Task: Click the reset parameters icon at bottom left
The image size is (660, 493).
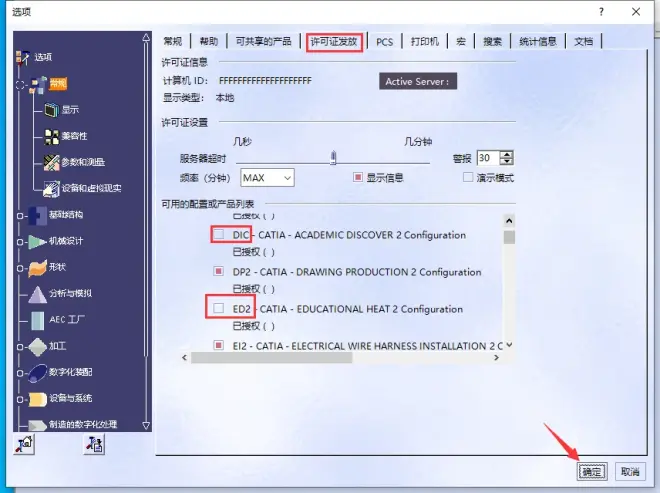Action: point(24,444)
